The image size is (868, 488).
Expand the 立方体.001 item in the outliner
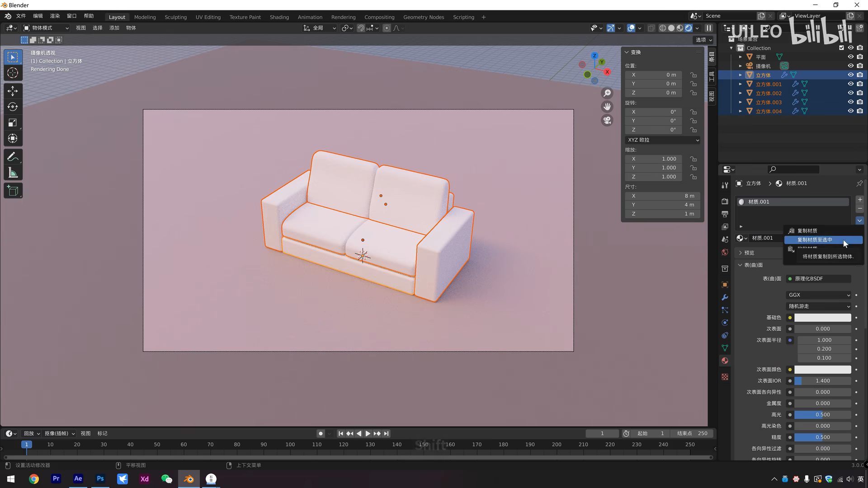tap(740, 84)
